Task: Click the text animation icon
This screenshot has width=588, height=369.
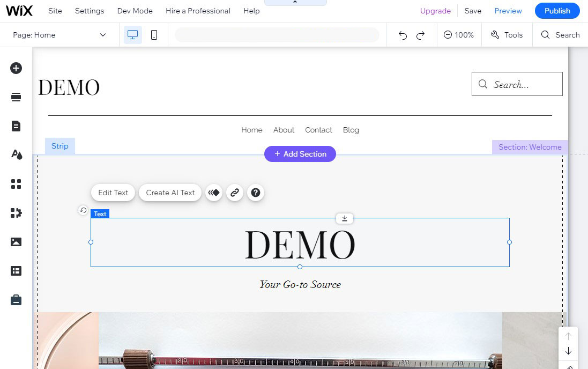Action: pos(214,193)
